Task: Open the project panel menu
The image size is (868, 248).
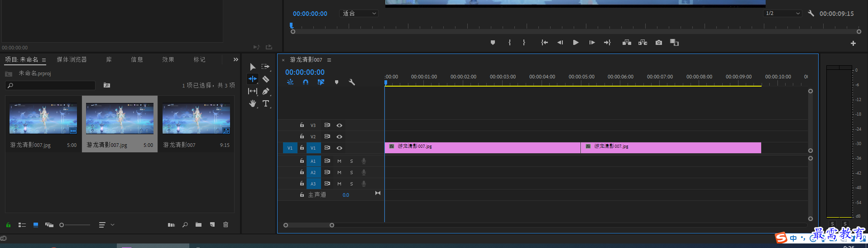Action: tap(44, 60)
